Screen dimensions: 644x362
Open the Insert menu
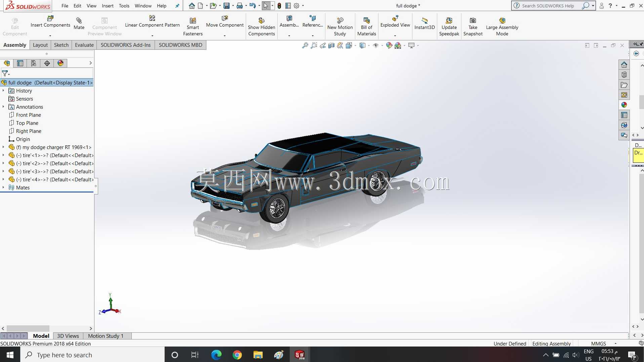tap(108, 6)
